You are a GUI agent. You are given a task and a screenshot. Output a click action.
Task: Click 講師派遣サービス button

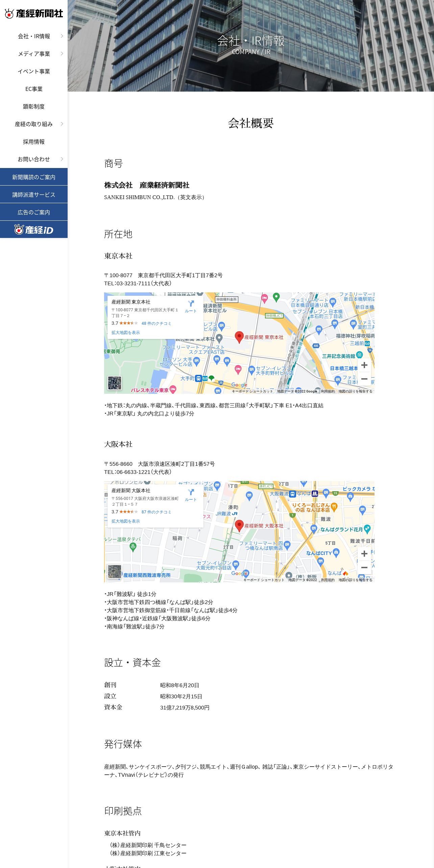[x=34, y=194]
